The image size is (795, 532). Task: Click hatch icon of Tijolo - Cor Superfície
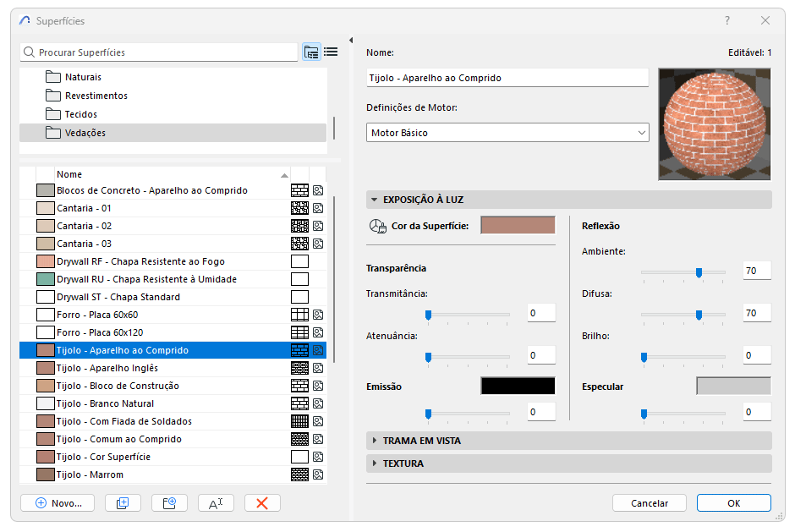click(x=299, y=457)
